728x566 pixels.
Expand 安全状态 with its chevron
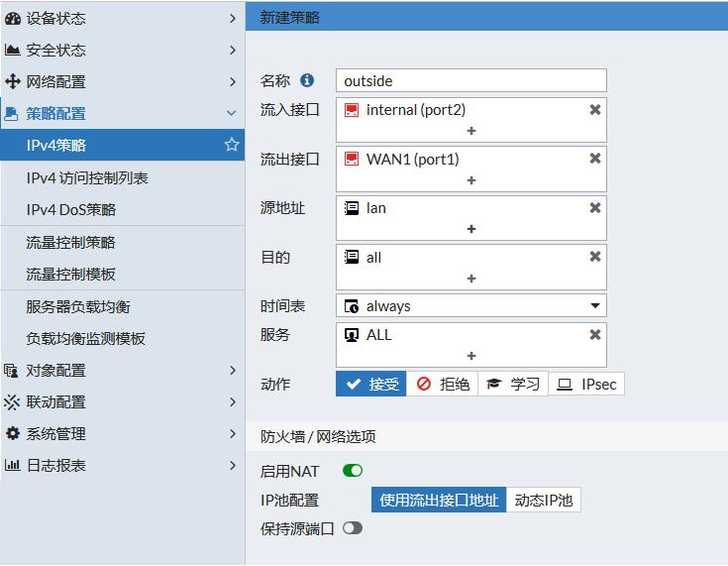pos(233,51)
